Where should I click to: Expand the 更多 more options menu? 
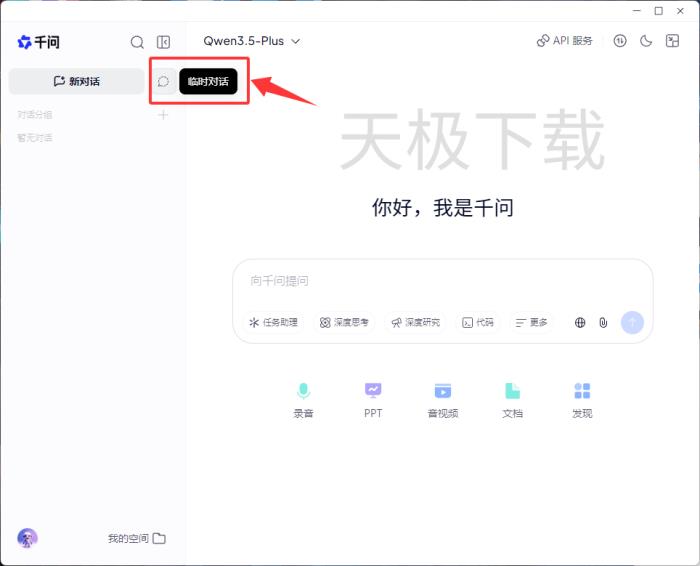(531, 322)
